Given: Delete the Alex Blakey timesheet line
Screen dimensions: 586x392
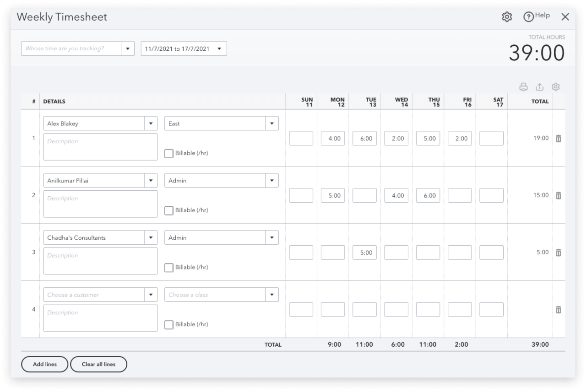Looking at the screenshot, I should coord(559,138).
